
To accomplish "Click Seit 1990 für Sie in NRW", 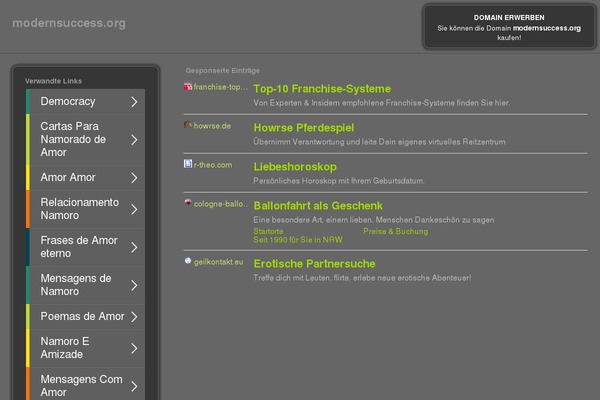I will click(298, 240).
